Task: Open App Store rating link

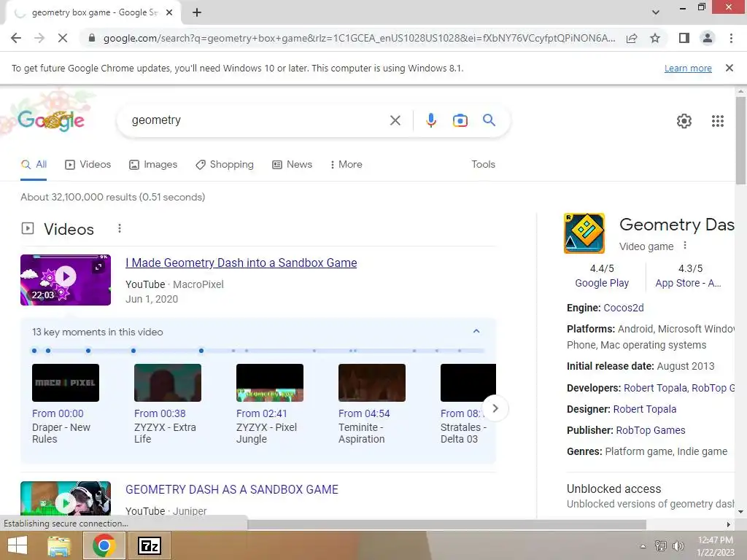Action: [687, 283]
